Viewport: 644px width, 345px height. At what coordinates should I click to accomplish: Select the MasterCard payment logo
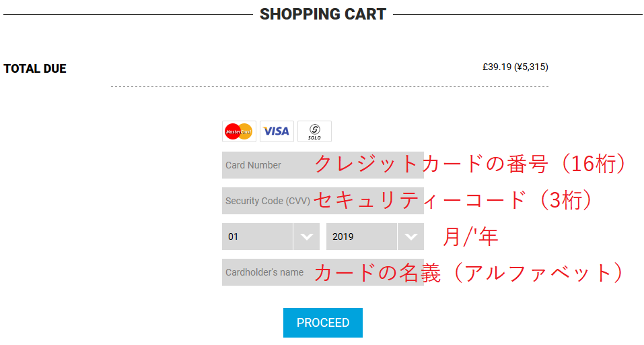coord(239,131)
